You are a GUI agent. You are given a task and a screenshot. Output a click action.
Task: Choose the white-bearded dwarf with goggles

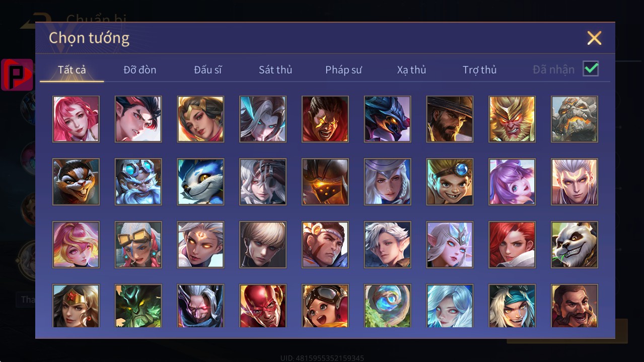pos(138,182)
